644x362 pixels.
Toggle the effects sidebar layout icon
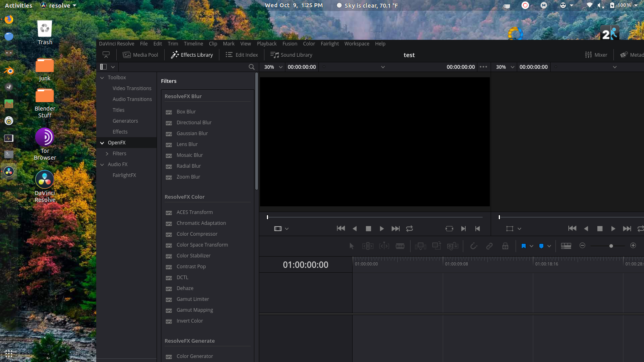103,67
